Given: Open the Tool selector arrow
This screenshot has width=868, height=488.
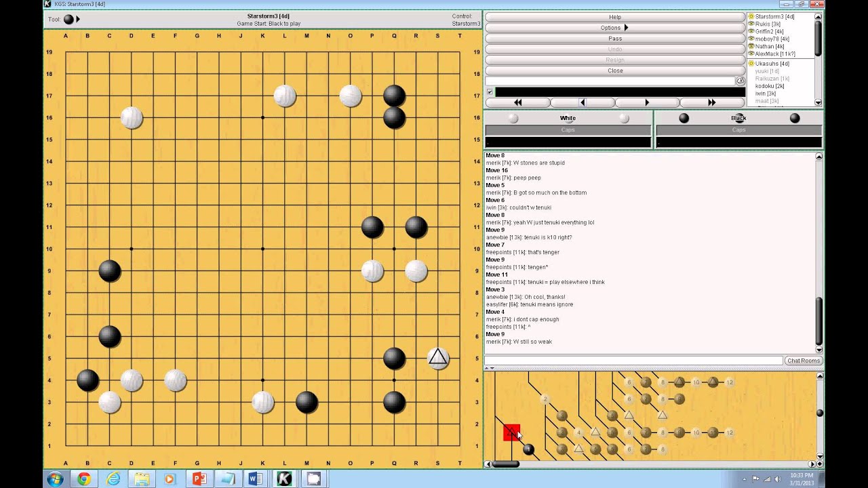Looking at the screenshot, I should point(78,20).
